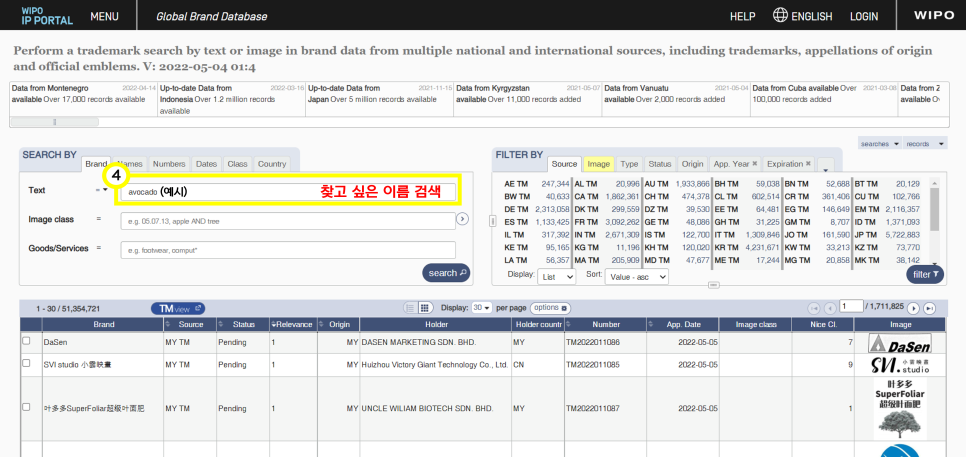Tick checkbox for SuperFoliar row
The image size is (966, 457).
(x=26, y=407)
